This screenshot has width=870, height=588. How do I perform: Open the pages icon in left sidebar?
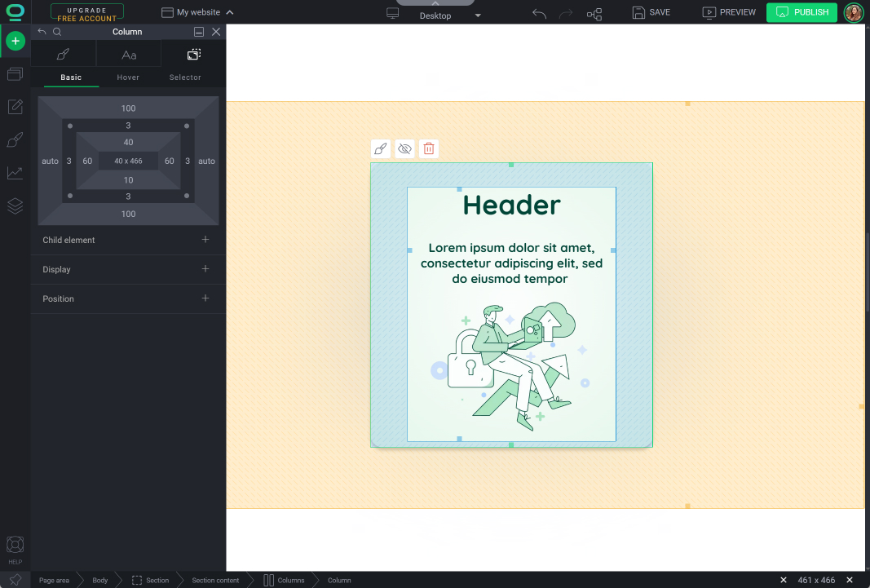coord(15,73)
